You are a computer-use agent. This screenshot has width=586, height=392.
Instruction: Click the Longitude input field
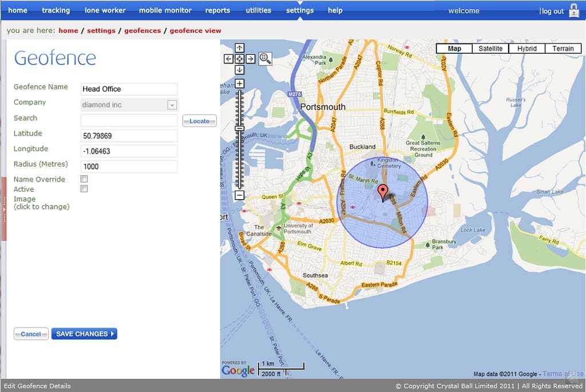click(129, 151)
